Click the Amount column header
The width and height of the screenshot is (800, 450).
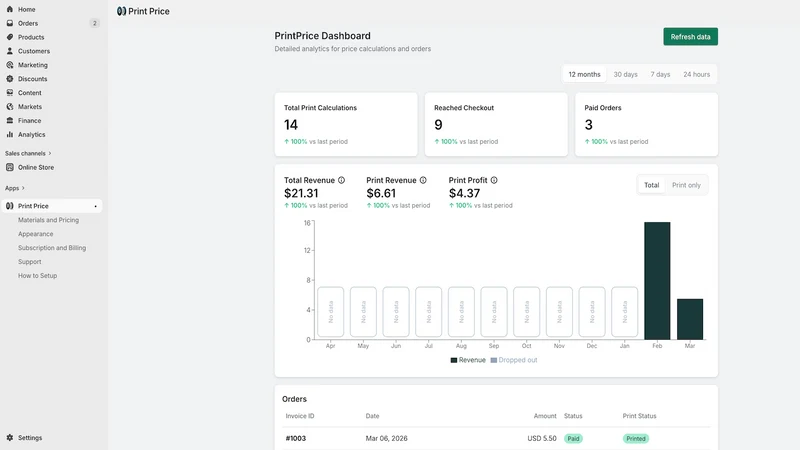click(x=545, y=416)
